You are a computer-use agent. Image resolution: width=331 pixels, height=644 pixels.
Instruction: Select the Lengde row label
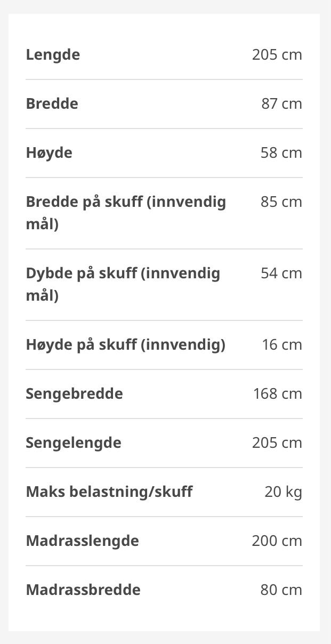(x=53, y=55)
